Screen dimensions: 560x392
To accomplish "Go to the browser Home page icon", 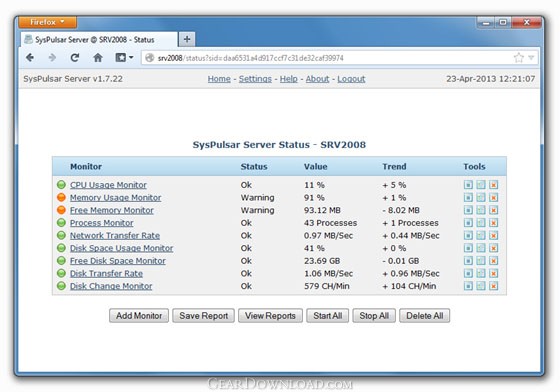I will pos(98,57).
